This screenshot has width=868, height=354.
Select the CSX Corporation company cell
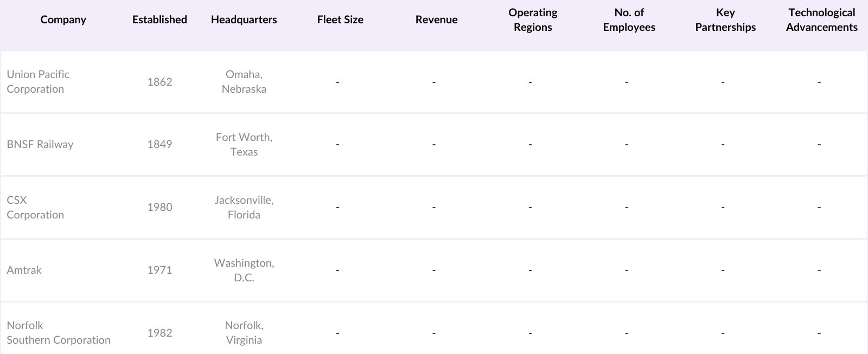pyautogui.click(x=35, y=207)
